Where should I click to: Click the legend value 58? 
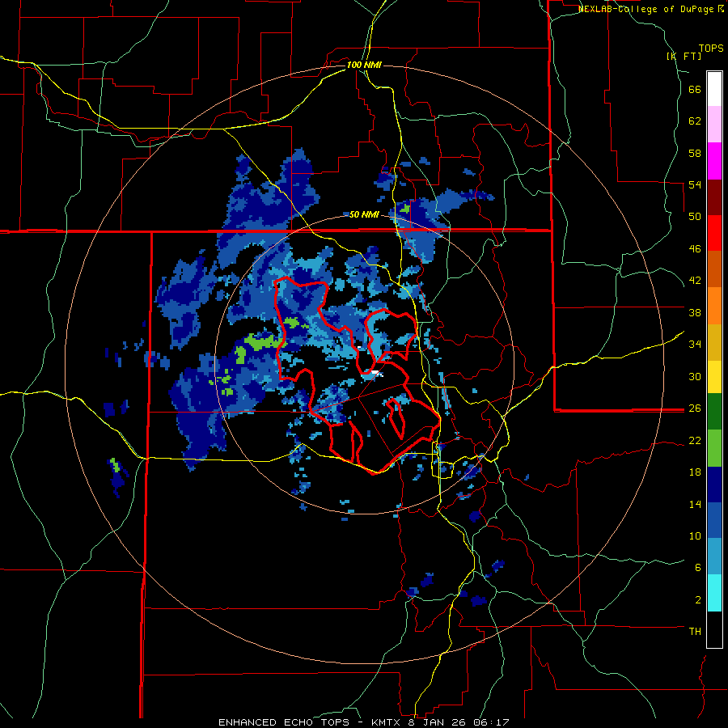pyautogui.click(x=695, y=153)
